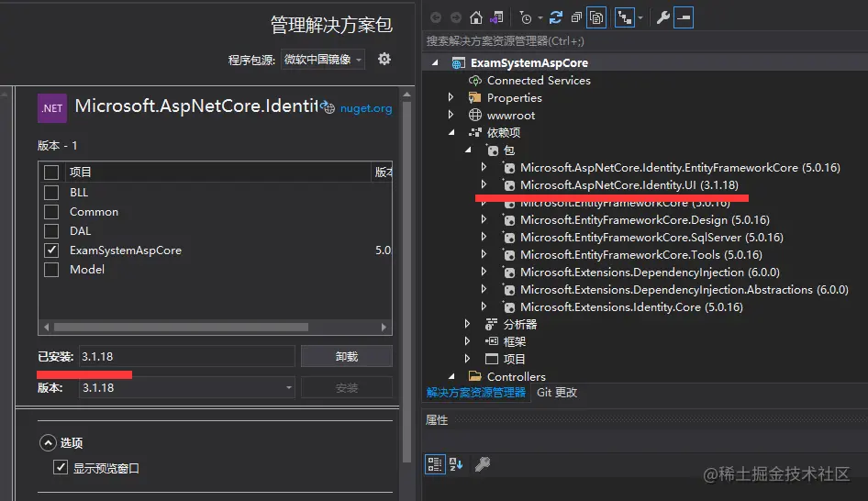Toggle the select-all 项目 checkbox
868x501 pixels.
click(51, 173)
